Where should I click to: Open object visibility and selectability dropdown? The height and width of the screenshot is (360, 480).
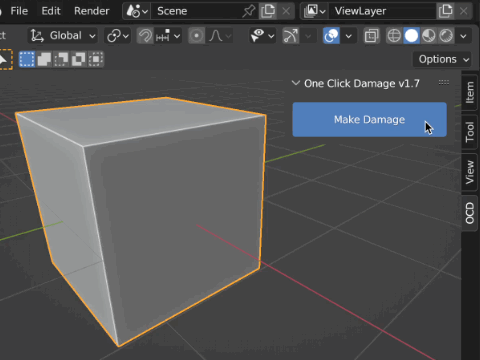262,36
